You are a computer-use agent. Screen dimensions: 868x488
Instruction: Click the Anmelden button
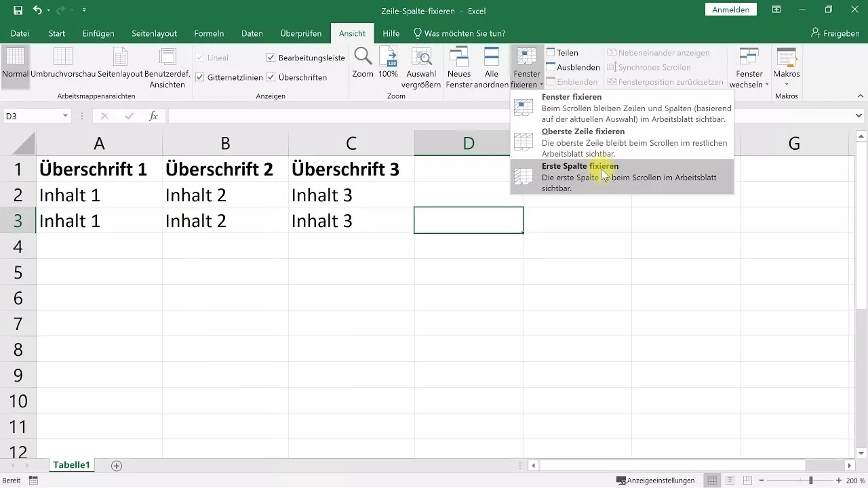click(x=731, y=9)
